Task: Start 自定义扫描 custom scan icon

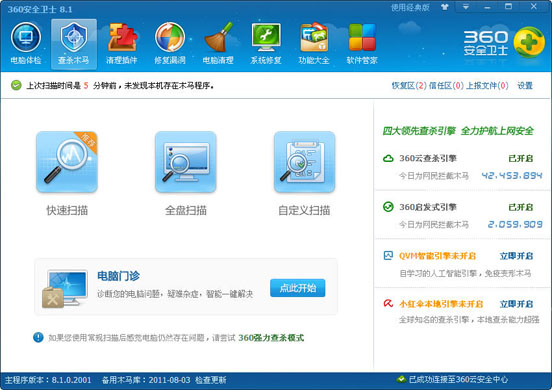Action: [x=305, y=162]
